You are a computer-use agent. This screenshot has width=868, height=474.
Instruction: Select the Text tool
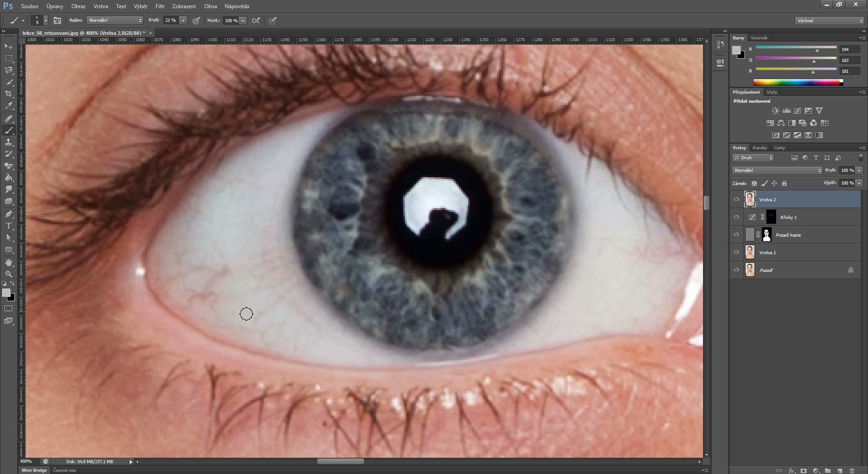point(9,226)
